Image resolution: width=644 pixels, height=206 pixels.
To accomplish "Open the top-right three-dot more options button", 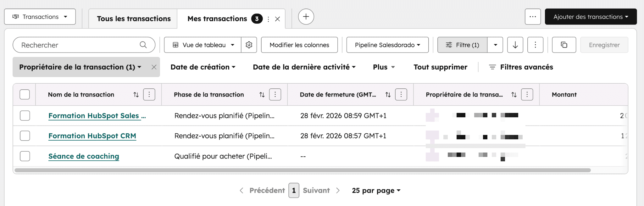I will pyautogui.click(x=533, y=17).
